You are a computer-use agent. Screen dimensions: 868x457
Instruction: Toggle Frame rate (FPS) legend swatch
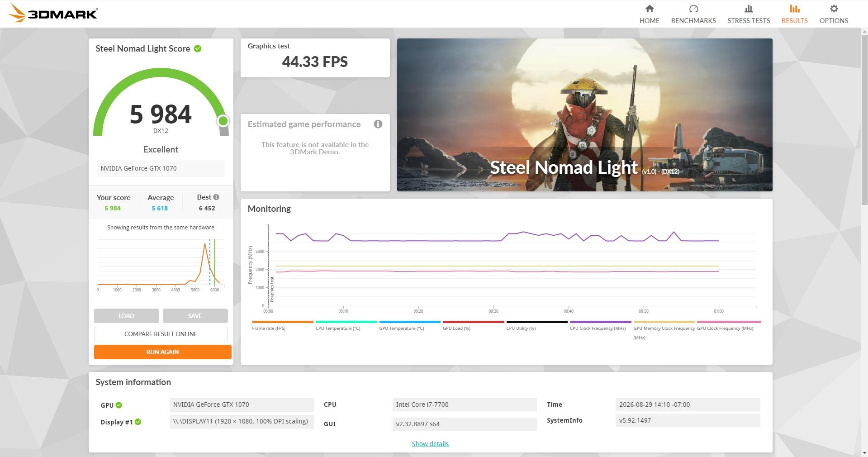click(x=283, y=322)
